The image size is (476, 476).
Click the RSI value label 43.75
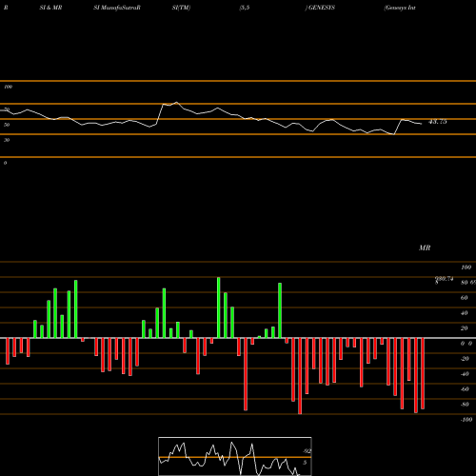(438, 122)
